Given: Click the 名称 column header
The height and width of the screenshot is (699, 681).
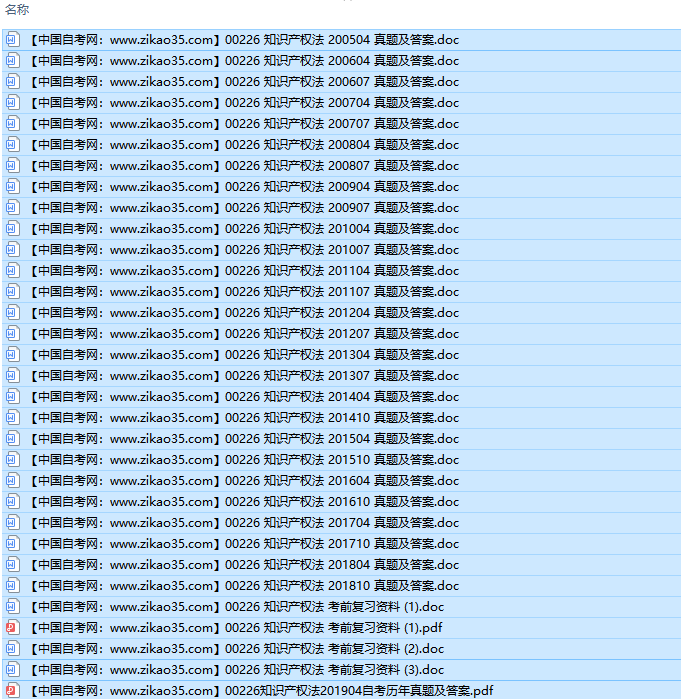Looking at the screenshot, I should (x=17, y=9).
